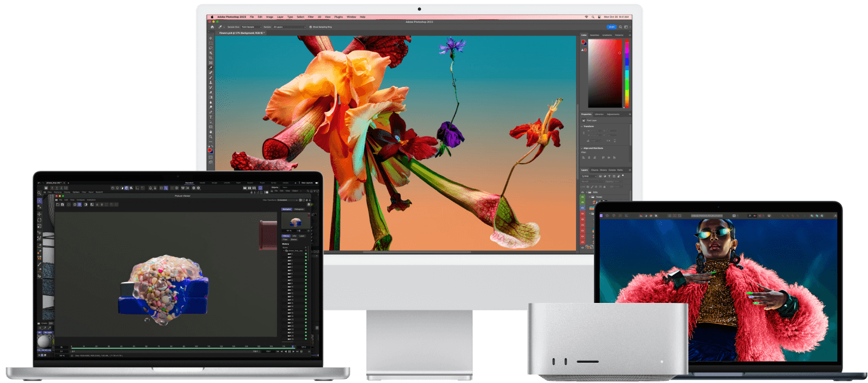Switch to Histogram in Picture Viewer
Image resolution: width=868 pixels, height=383 pixels.
tap(298, 209)
